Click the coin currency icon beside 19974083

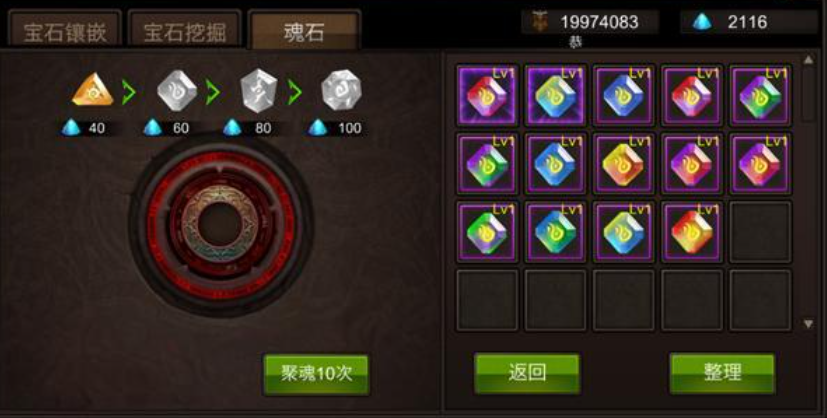click(x=540, y=22)
